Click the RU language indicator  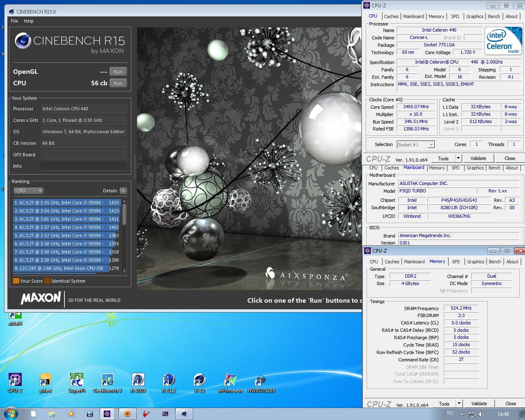point(450,413)
